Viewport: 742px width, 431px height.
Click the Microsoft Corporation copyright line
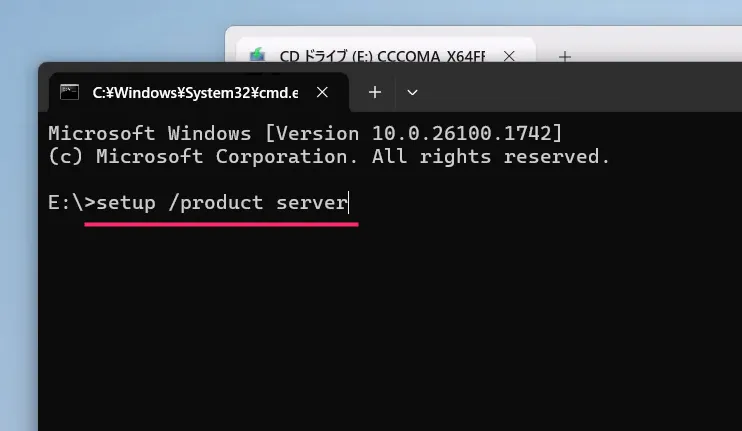coord(328,157)
